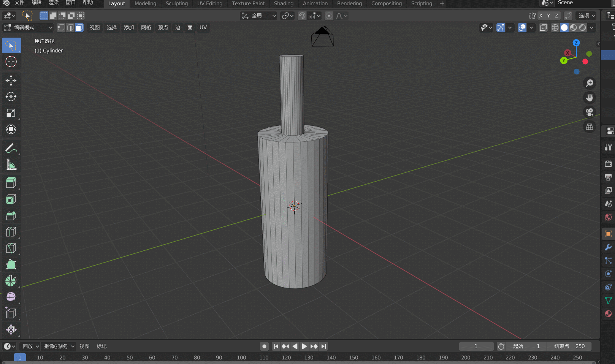Enable vertex select mode

point(61,27)
